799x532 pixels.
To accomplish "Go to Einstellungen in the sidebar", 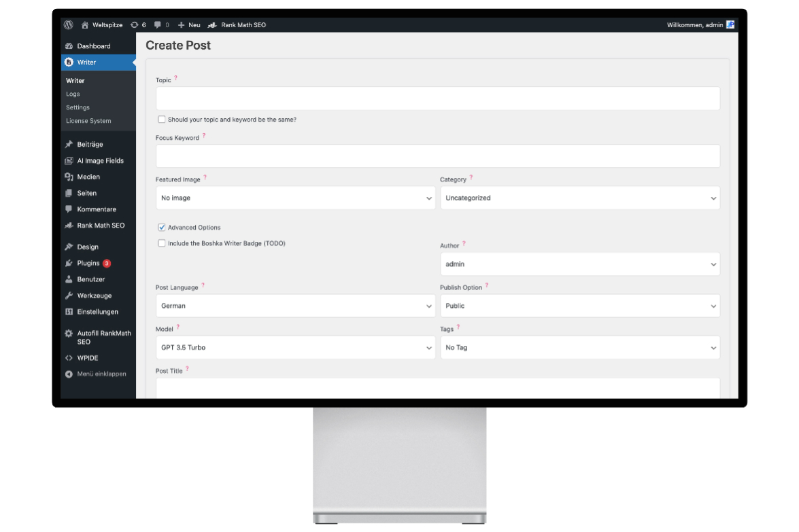I will (x=97, y=312).
